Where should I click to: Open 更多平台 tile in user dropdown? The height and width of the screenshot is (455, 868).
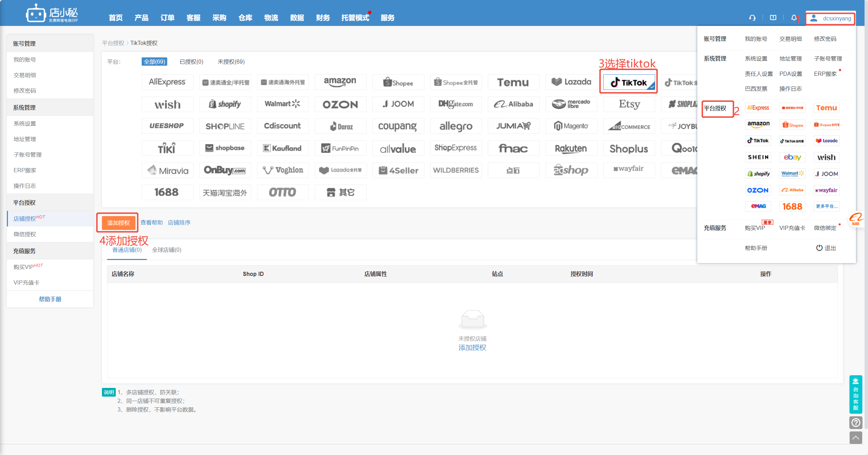(x=827, y=206)
